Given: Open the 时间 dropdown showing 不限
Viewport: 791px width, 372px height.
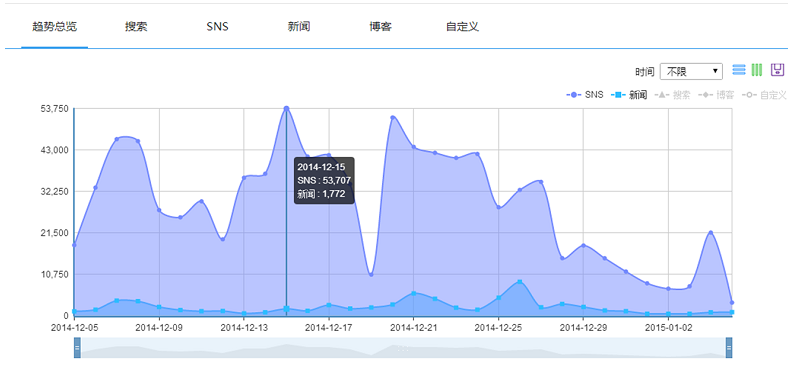Looking at the screenshot, I should (691, 72).
